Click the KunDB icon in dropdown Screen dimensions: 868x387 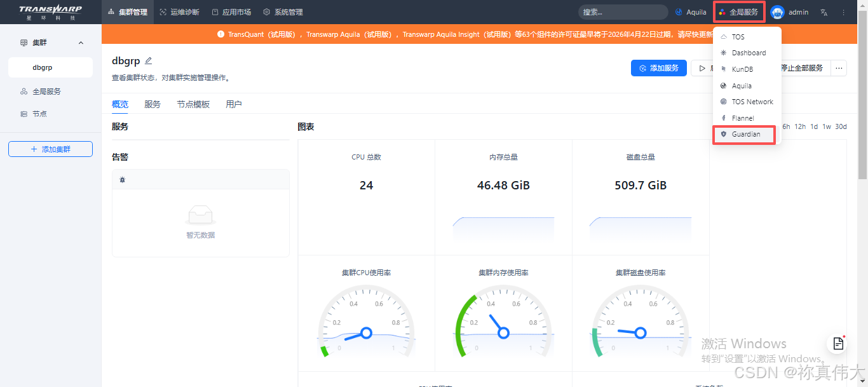point(724,69)
